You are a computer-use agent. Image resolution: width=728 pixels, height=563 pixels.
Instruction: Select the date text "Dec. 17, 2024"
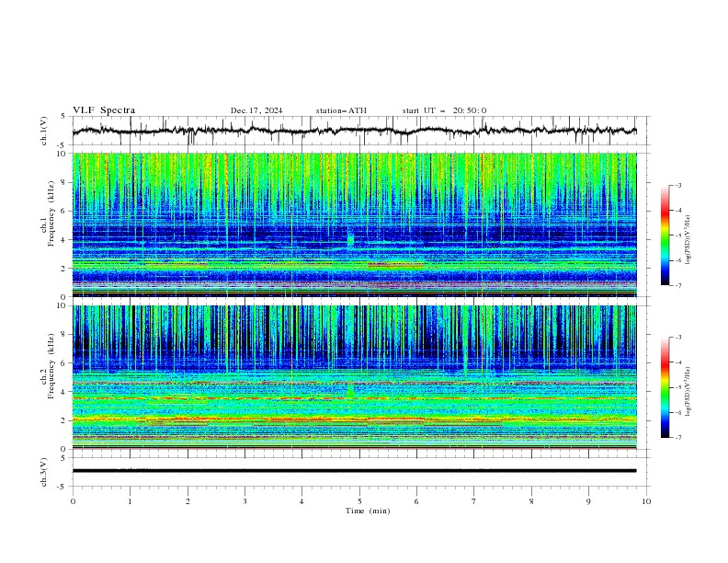tap(256, 110)
